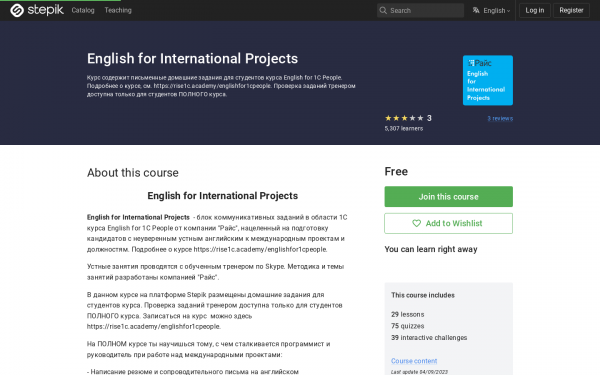Click the 29 lessons text

(407, 315)
